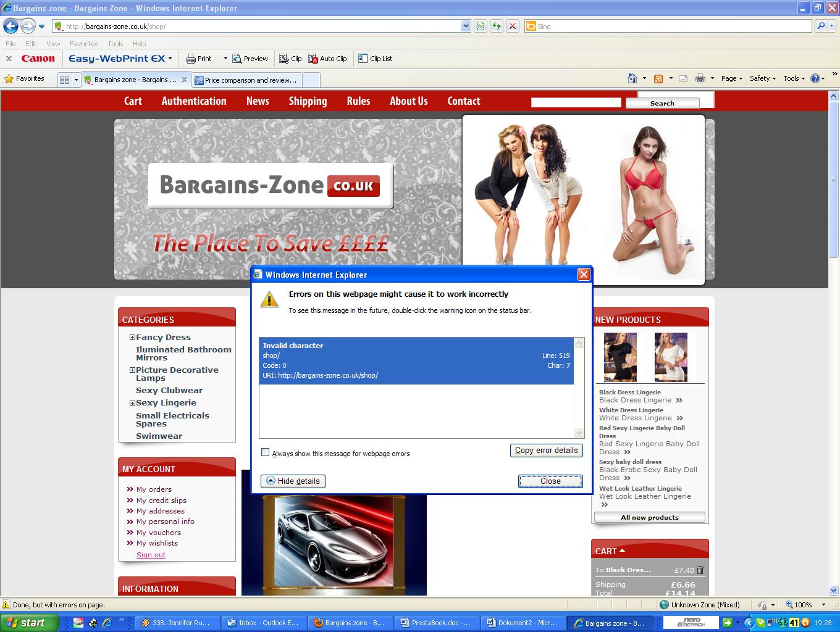This screenshot has height=632, width=840.
Task: Open the View menu
Action: [x=53, y=44]
